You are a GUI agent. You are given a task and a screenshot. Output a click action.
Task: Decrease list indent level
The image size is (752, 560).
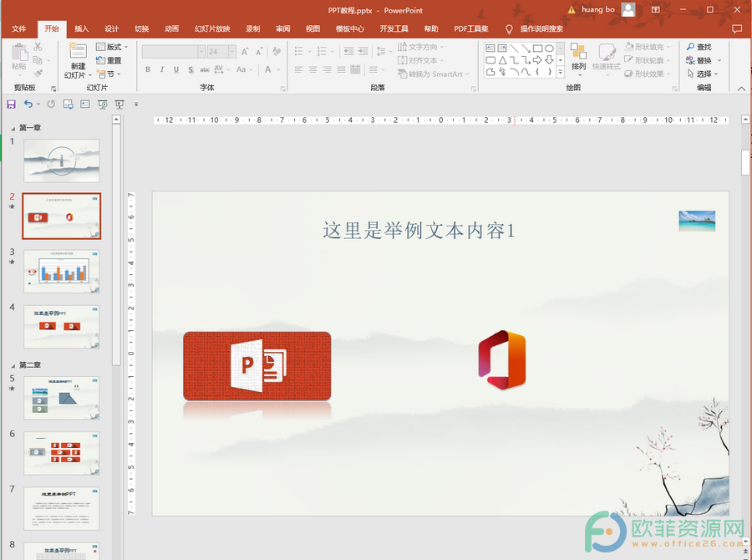click(348, 51)
